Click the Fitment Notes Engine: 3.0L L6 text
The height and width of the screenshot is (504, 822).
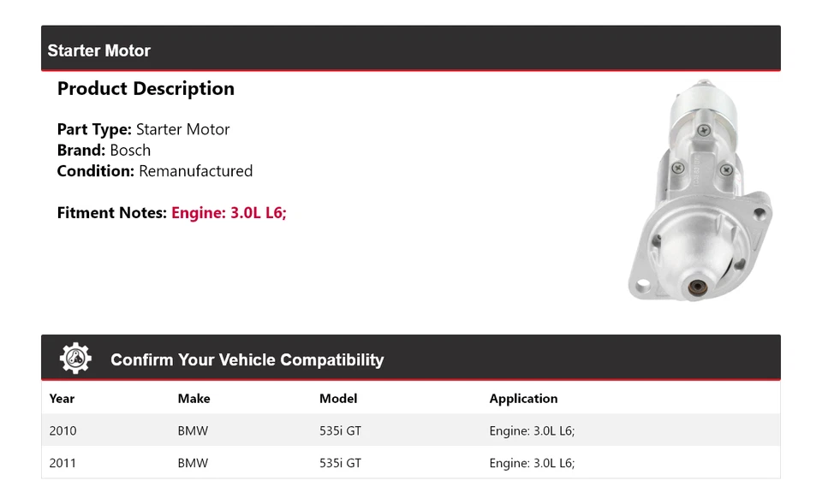229,213
